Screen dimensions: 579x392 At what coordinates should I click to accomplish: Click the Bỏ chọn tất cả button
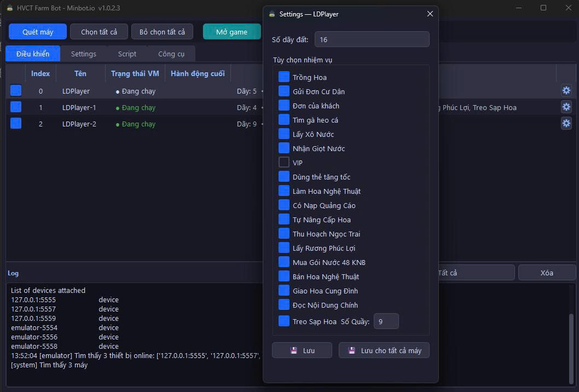tap(162, 31)
